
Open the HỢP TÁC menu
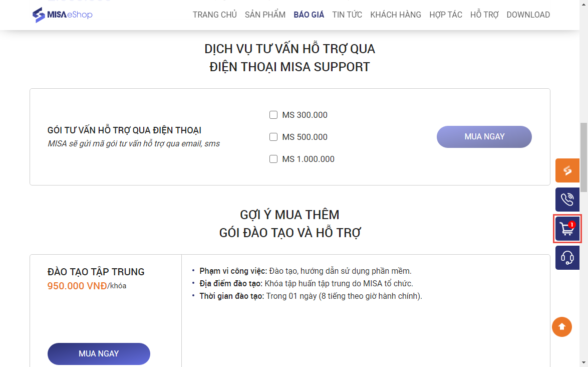[446, 15]
